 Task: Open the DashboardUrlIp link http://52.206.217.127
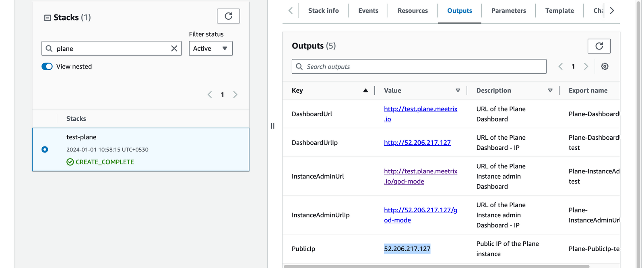point(417,142)
